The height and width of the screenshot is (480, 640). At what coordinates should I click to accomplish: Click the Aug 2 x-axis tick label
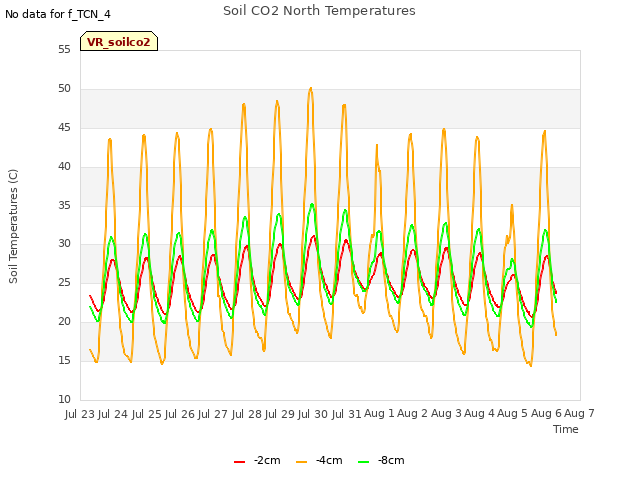pyautogui.click(x=412, y=414)
